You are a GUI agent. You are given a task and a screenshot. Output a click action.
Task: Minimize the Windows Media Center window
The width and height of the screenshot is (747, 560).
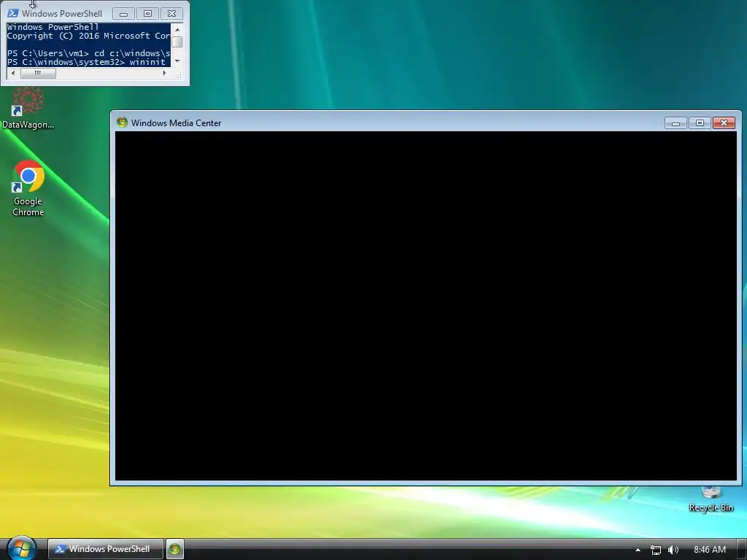pyautogui.click(x=676, y=122)
